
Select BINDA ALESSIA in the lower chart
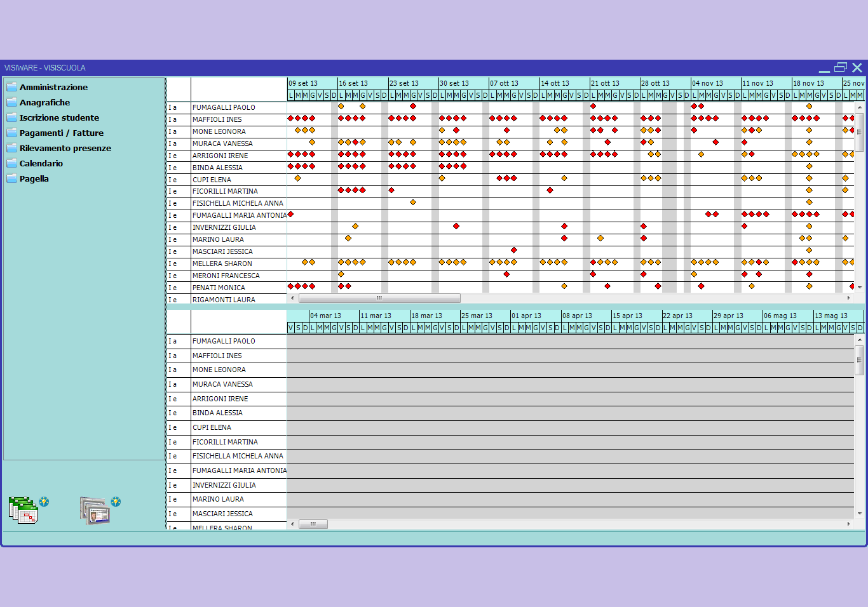pyautogui.click(x=217, y=413)
